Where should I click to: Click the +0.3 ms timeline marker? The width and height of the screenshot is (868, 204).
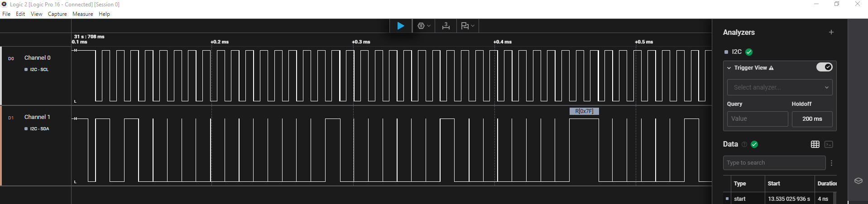361,42
